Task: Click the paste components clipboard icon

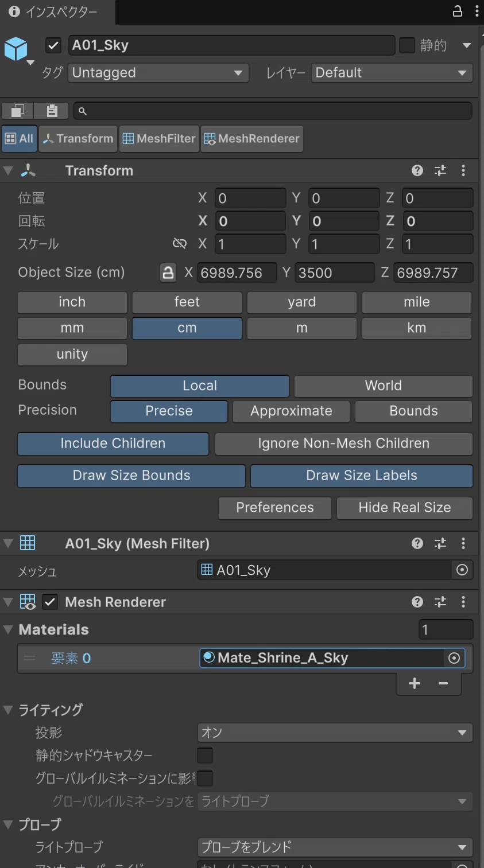Action: coord(52,111)
